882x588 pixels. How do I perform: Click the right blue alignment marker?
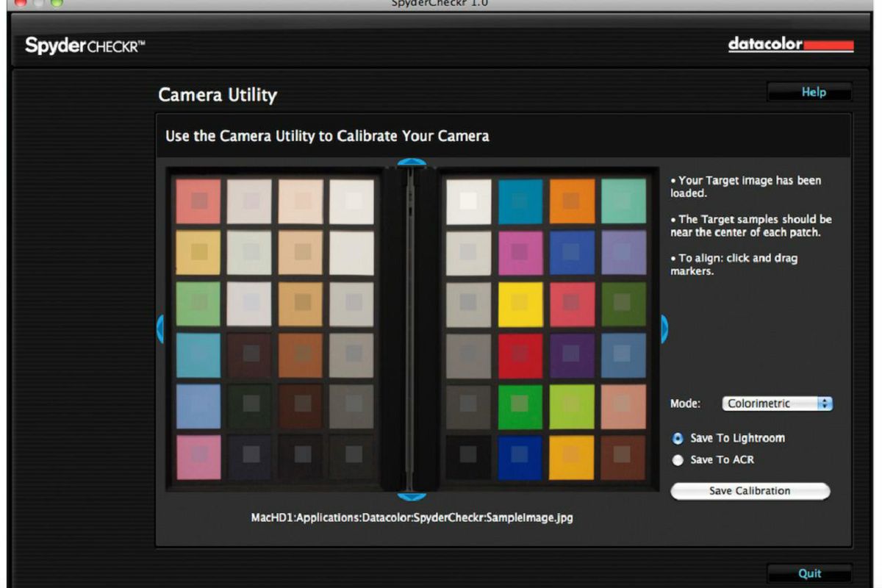pos(664,329)
